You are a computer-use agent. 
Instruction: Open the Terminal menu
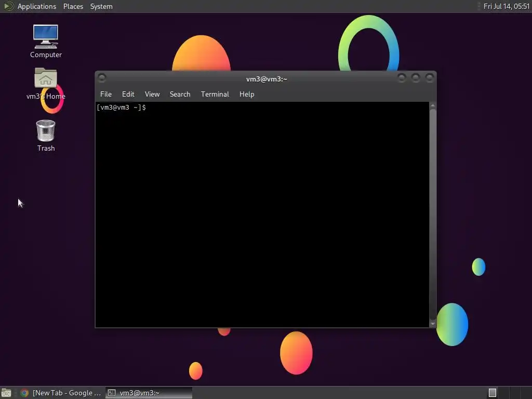click(215, 95)
